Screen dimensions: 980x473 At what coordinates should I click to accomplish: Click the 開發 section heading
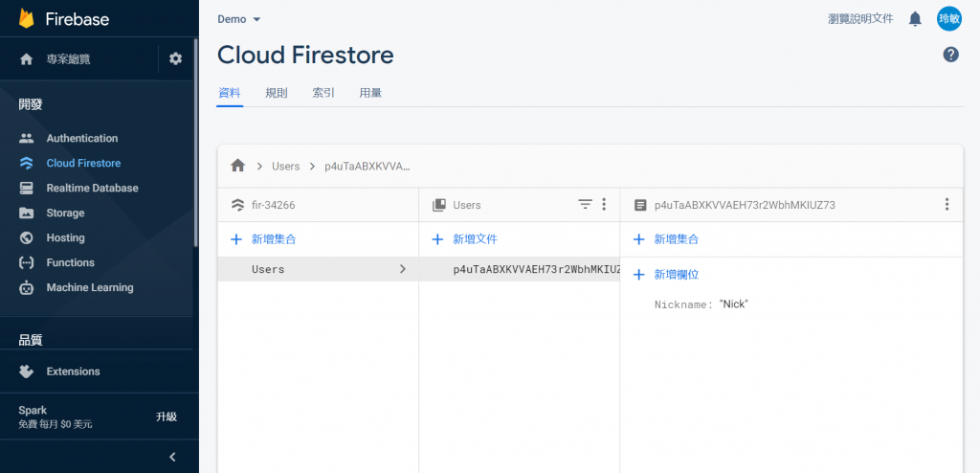(x=31, y=104)
